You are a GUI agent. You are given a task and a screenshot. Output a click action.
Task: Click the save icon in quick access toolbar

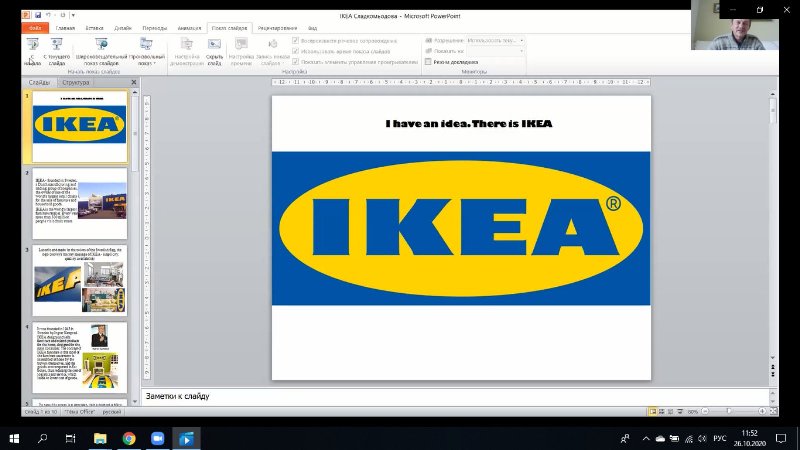pyautogui.click(x=38, y=16)
